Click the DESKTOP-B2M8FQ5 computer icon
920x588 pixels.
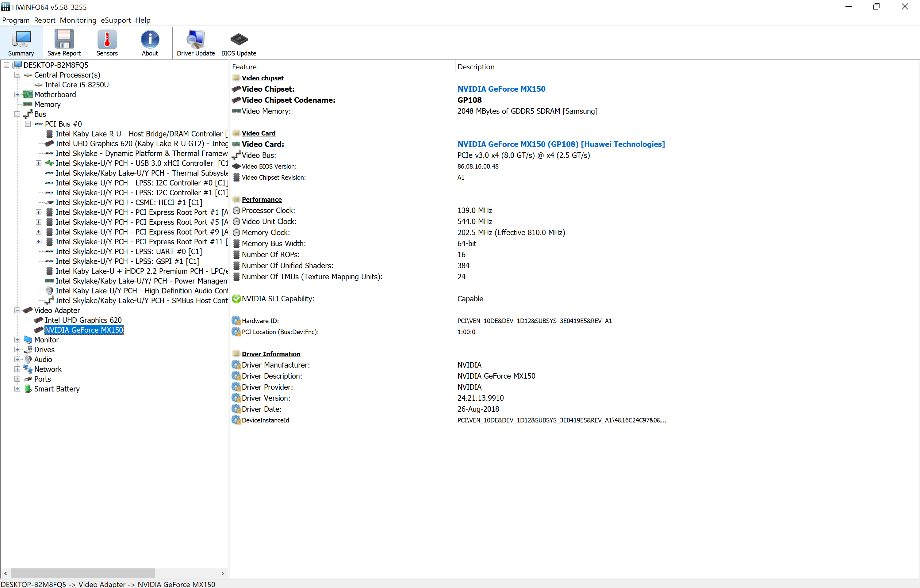17,65
